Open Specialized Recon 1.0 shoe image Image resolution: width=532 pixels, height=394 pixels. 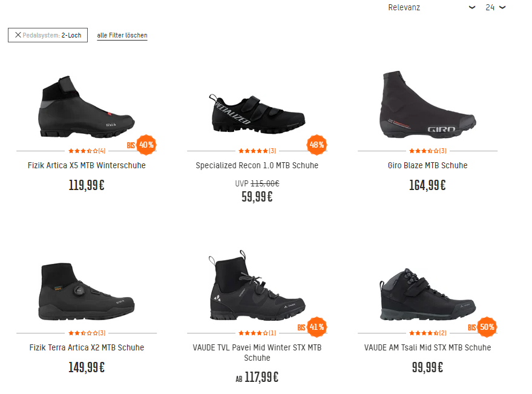[x=257, y=113]
